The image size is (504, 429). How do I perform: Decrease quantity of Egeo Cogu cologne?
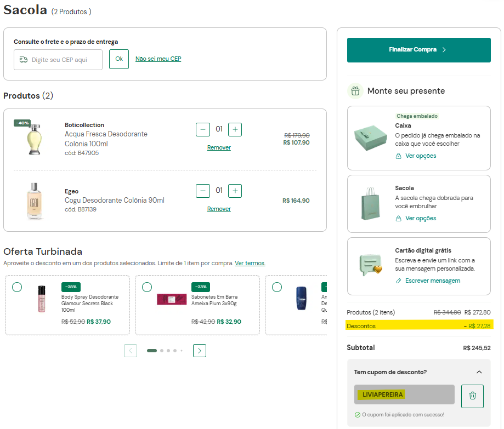[x=203, y=191]
